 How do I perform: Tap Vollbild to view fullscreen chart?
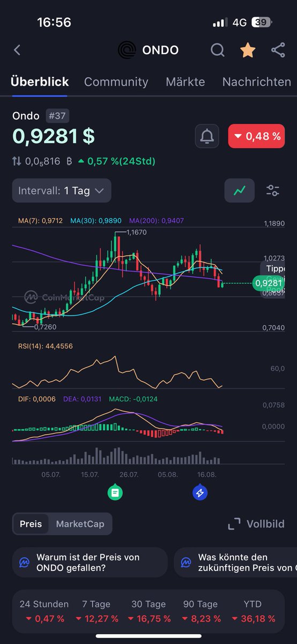[265, 524]
